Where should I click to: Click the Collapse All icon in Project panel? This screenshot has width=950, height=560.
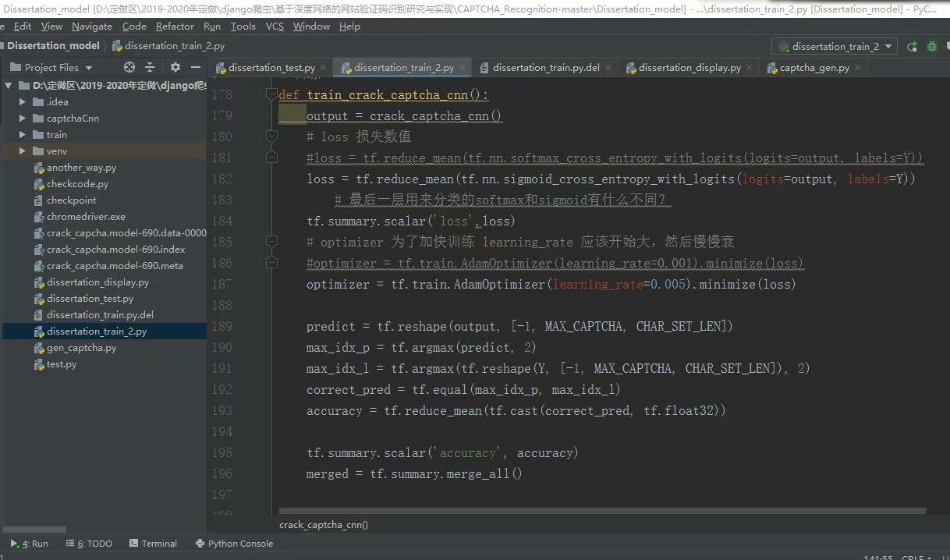point(150,68)
